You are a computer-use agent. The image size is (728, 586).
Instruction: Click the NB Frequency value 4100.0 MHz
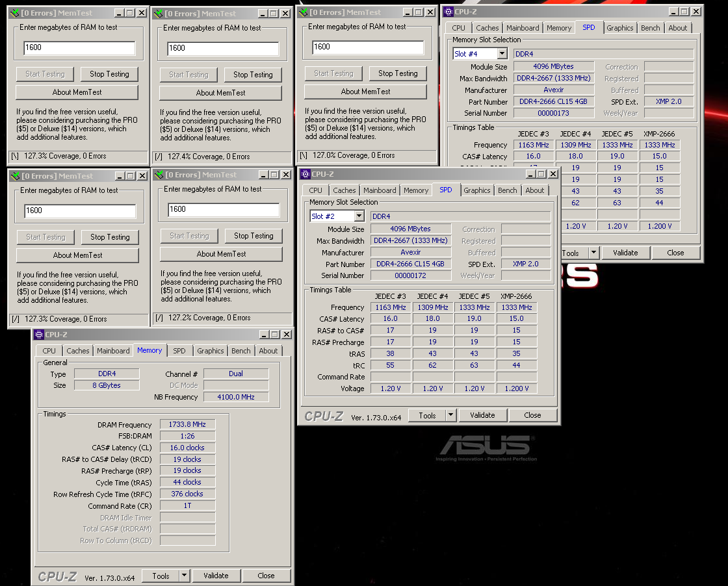(236, 397)
